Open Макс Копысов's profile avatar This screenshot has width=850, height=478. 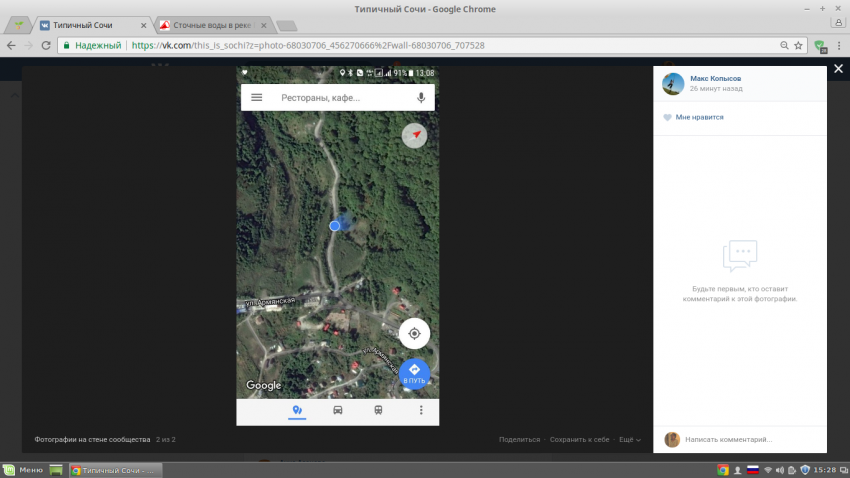coord(673,84)
